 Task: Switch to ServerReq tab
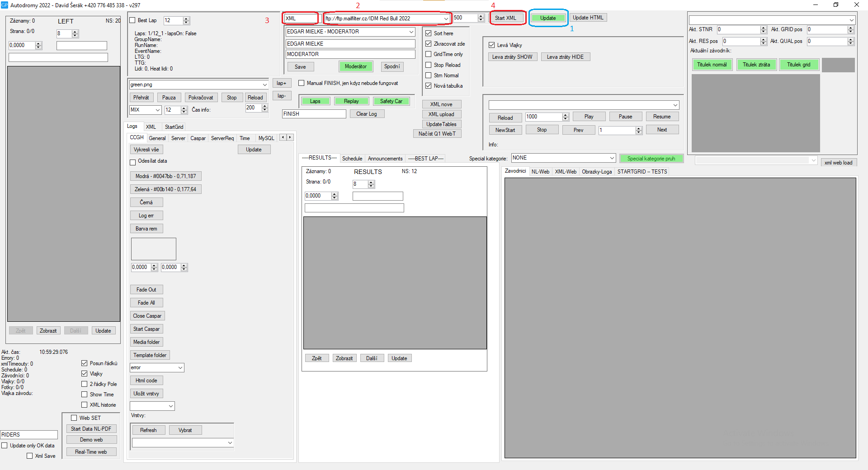(x=222, y=138)
